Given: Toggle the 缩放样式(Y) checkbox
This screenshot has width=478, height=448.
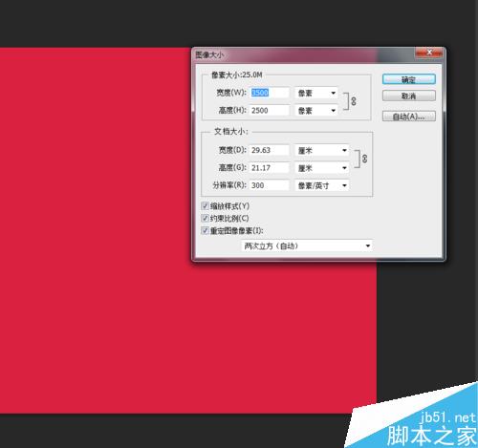Looking at the screenshot, I should pos(205,206).
